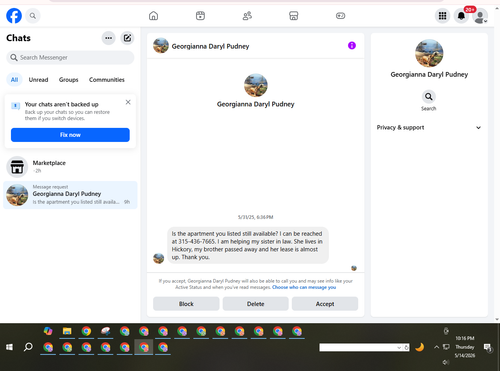Open the Chats three-dot options button
The height and width of the screenshot is (371, 500).
point(108,38)
